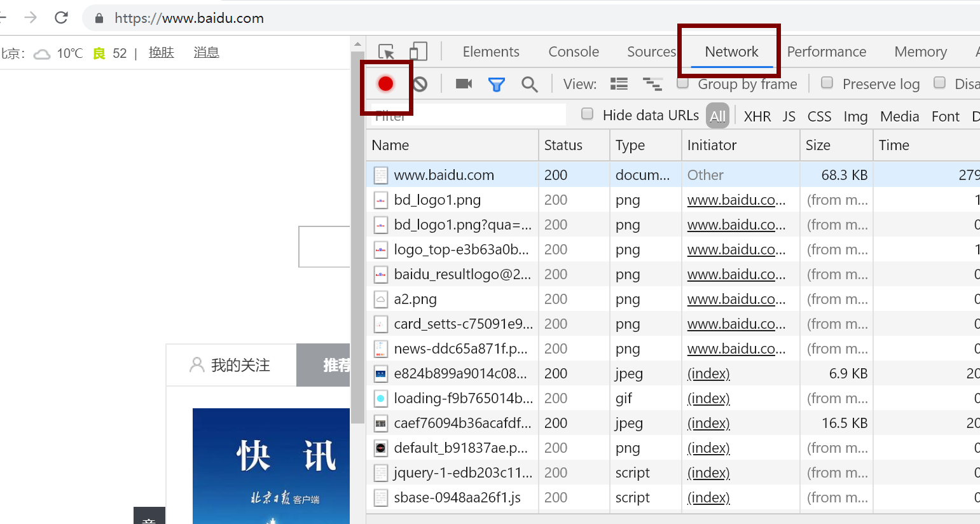Reload the page with the refresh icon

(61, 18)
